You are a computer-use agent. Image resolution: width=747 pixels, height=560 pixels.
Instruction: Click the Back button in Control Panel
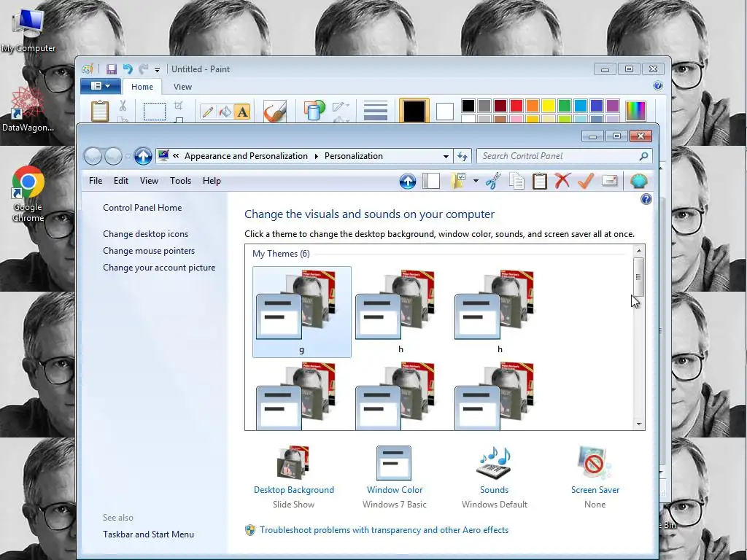click(93, 156)
